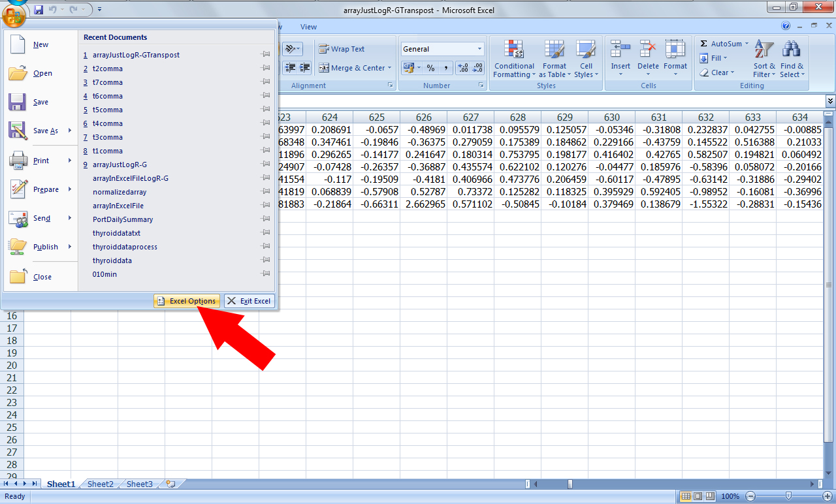Image resolution: width=836 pixels, height=504 pixels.
Task: Pin t6comma to recent documents list
Action: 266,96
